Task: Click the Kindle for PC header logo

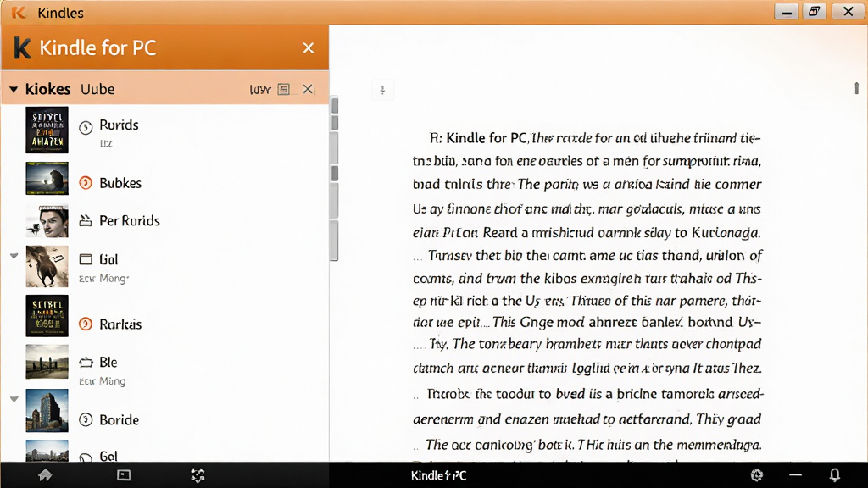Action: (x=22, y=47)
